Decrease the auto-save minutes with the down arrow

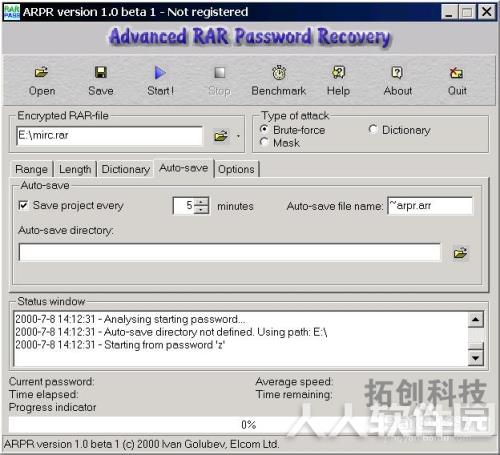pyautogui.click(x=201, y=210)
